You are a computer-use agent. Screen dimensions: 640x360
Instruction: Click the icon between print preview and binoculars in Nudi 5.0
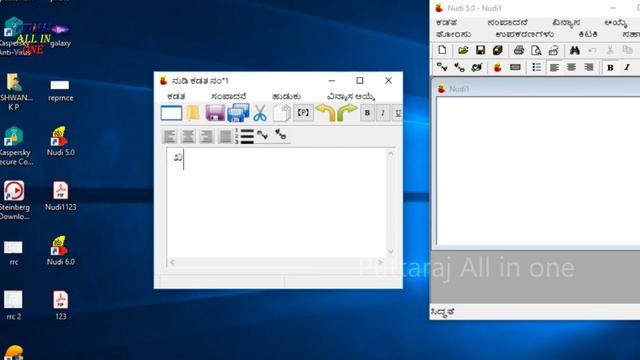tap(553, 50)
